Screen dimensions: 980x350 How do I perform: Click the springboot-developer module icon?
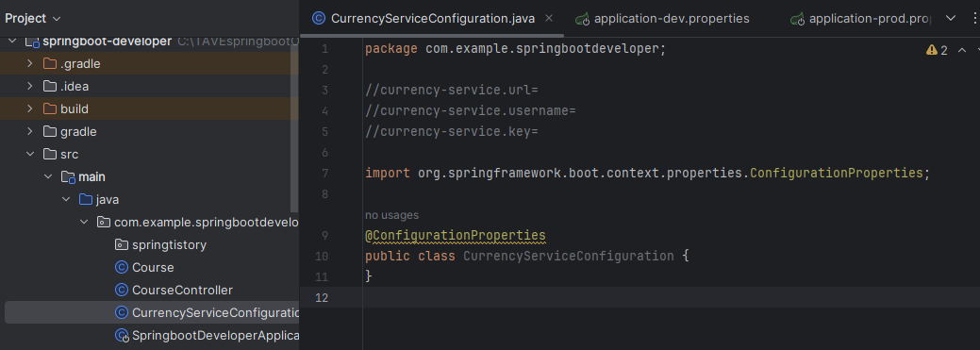(x=31, y=42)
